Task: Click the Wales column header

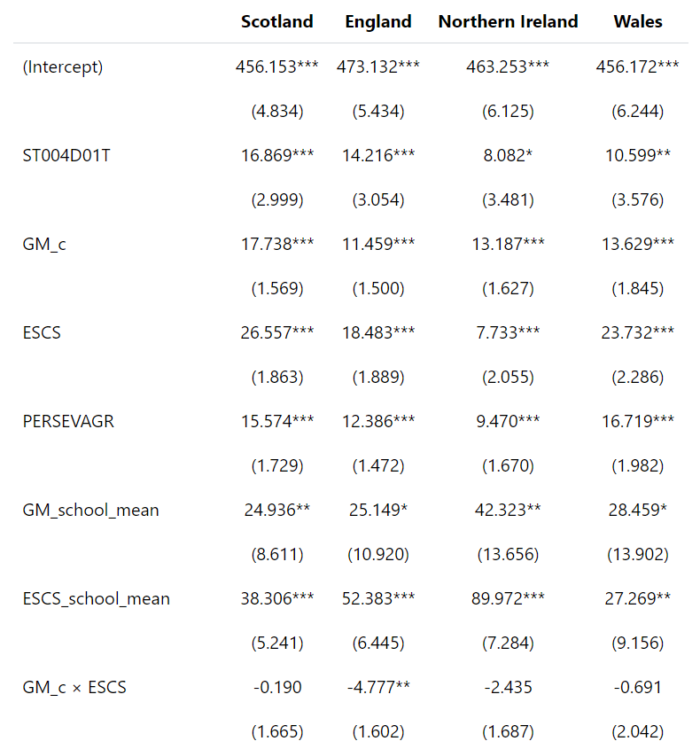Action: [638, 21]
